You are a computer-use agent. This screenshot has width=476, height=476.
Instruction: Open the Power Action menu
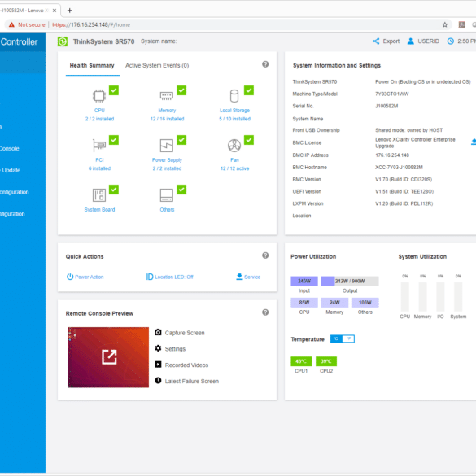click(85, 277)
